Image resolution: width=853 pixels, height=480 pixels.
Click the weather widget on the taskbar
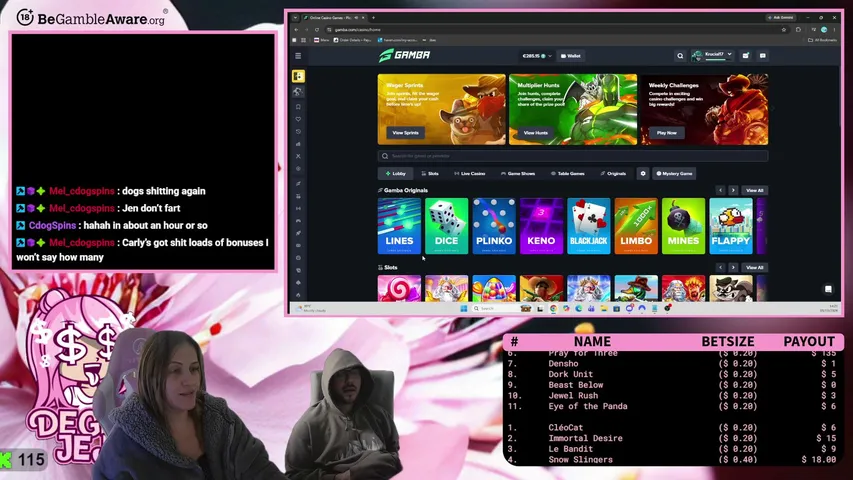[312, 309]
